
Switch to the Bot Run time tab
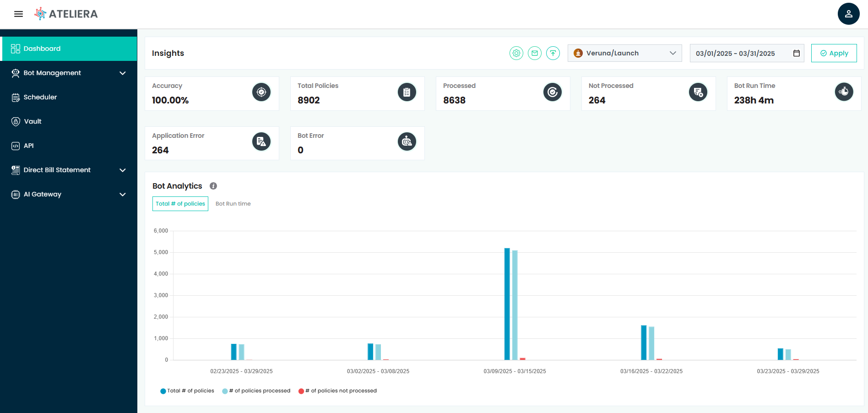(x=233, y=204)
